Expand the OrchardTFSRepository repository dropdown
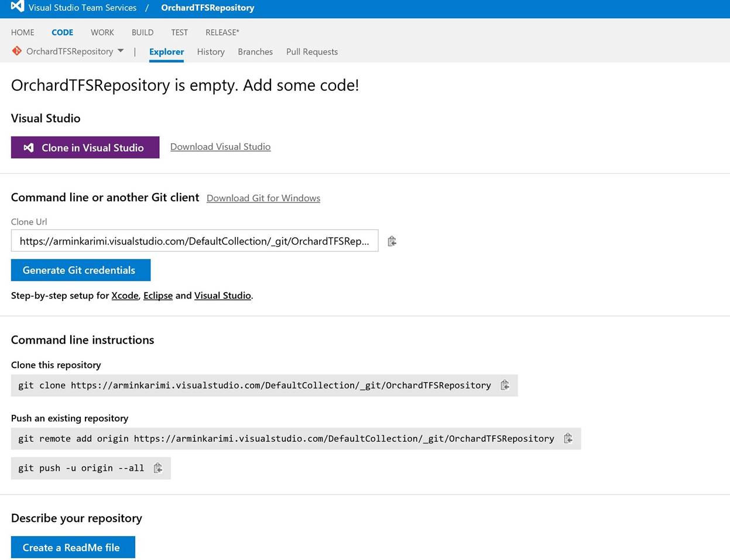The width and height of the screenshot is (730, 560). tap(121, 51)
